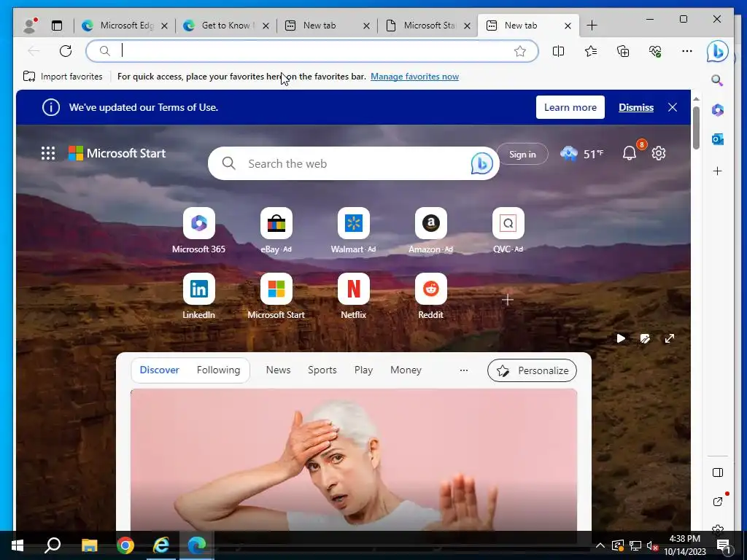747x560 pixels.
Task: Open Windows Start menu
Action: (18, 545)
